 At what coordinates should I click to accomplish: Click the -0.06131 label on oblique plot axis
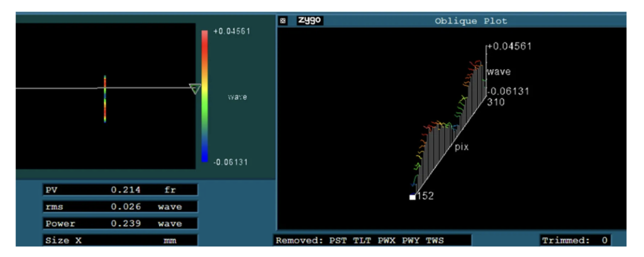click(508, 91)
